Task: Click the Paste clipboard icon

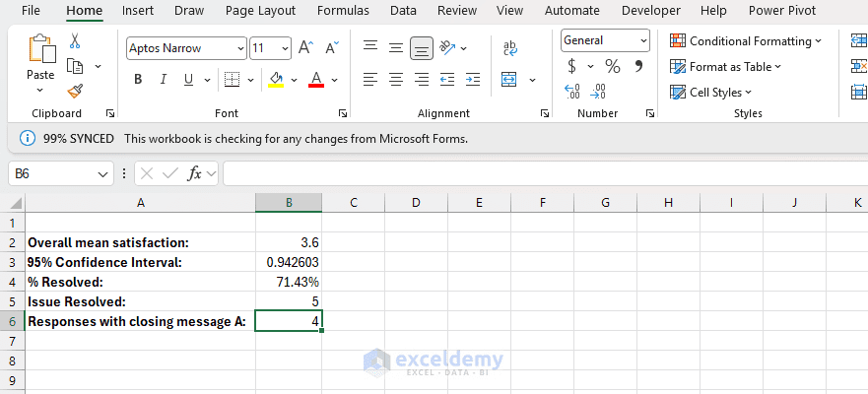Action: point(41,50)
